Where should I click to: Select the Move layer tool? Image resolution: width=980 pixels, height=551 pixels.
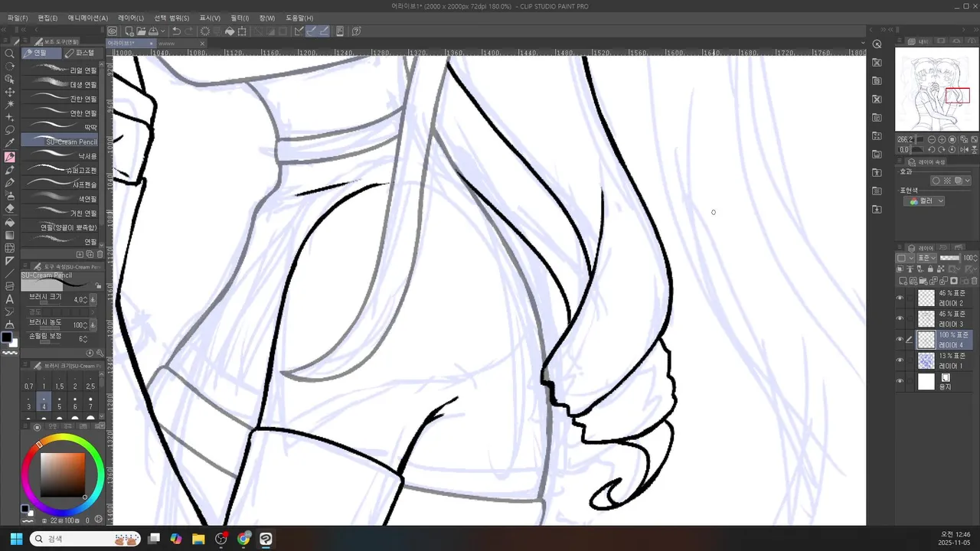click(x=10, y=91)
